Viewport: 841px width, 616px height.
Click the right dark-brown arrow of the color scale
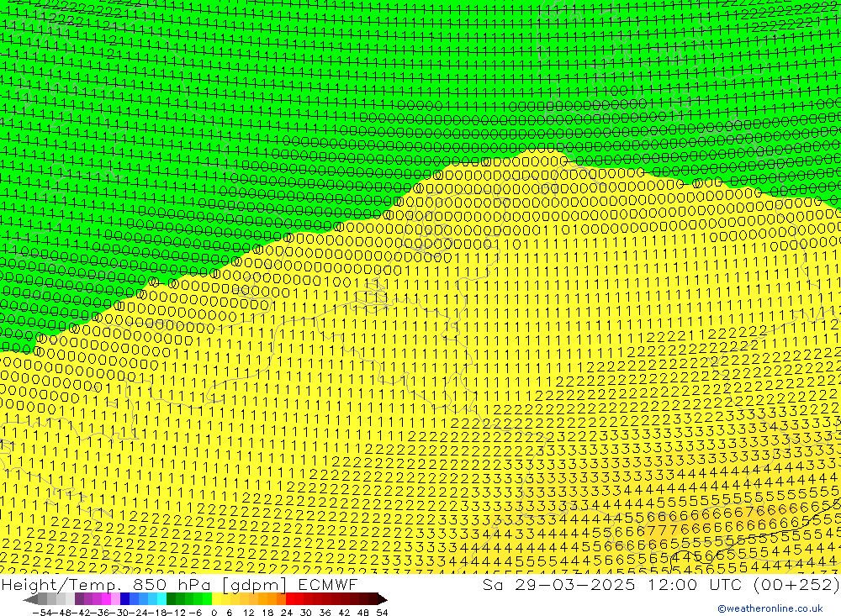point(383,599)
